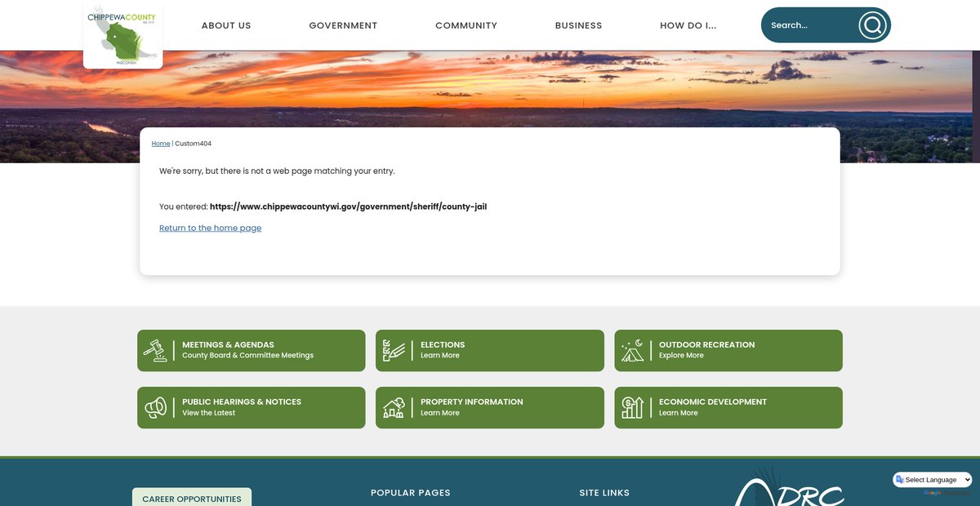Click the Site Links footer heading
Viewport: 980px width, 506px height.
click(604, 493)
